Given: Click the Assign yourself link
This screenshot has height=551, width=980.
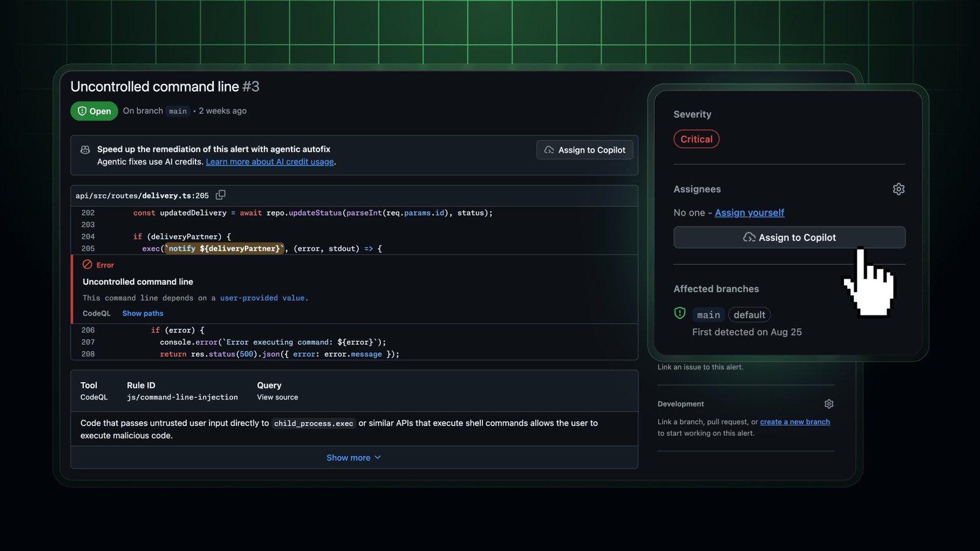Looking at the screenshot, I should 750,212.
